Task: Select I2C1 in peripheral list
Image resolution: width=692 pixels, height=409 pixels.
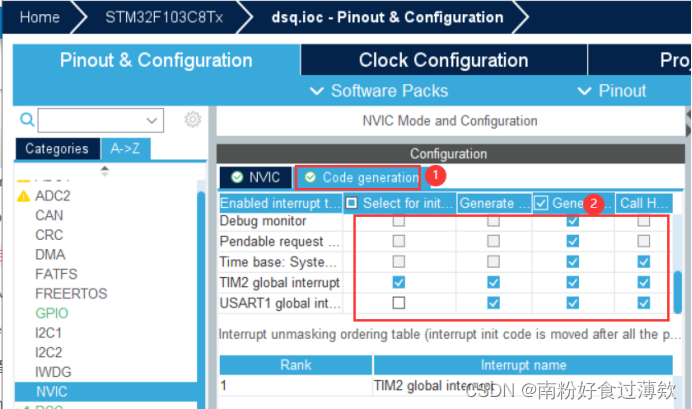Action: click(x=48, y=333)
